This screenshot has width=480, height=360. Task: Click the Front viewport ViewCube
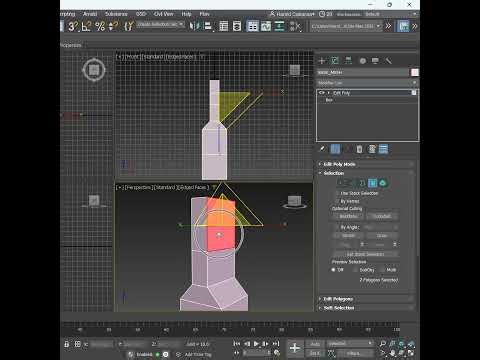coord(295,70)
